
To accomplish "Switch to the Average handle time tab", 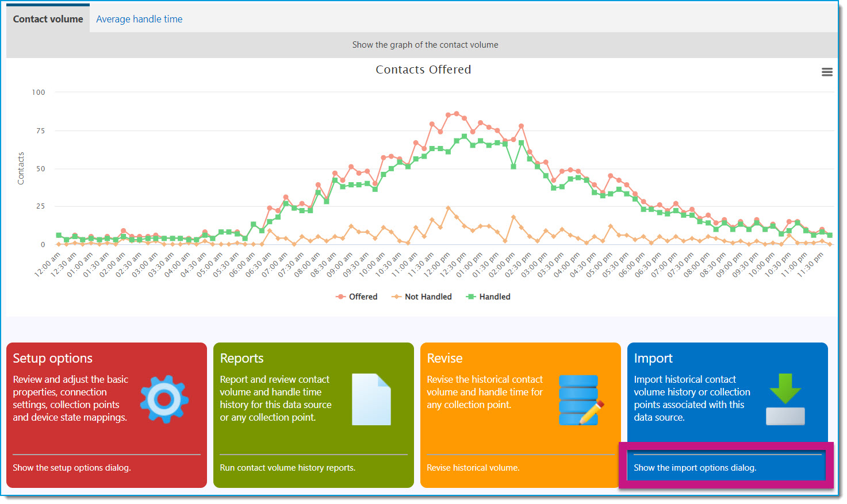I will coord(139,19).
